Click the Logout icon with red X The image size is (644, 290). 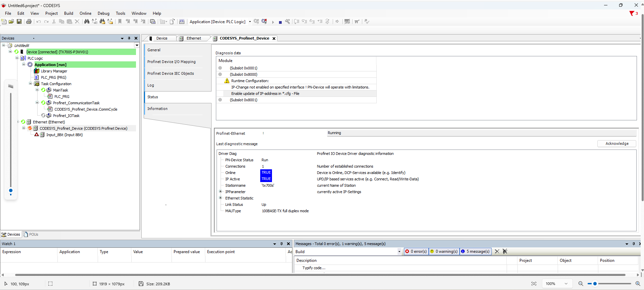[264, 21]
